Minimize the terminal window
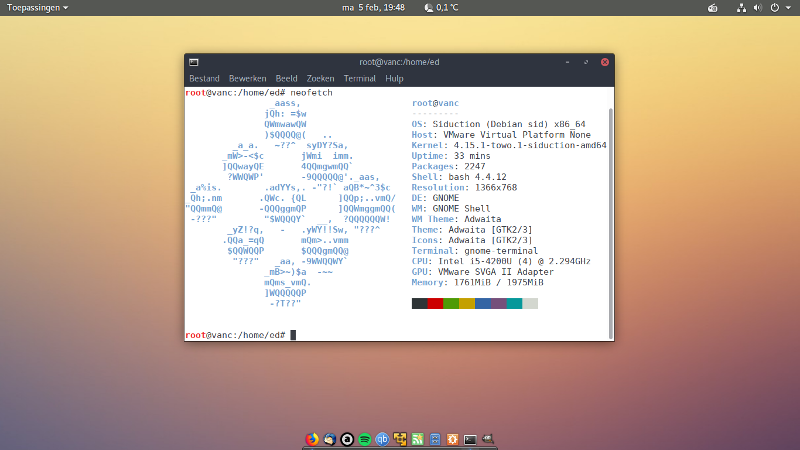The width and height of the screenshot is (800, 450). [567, 62]
